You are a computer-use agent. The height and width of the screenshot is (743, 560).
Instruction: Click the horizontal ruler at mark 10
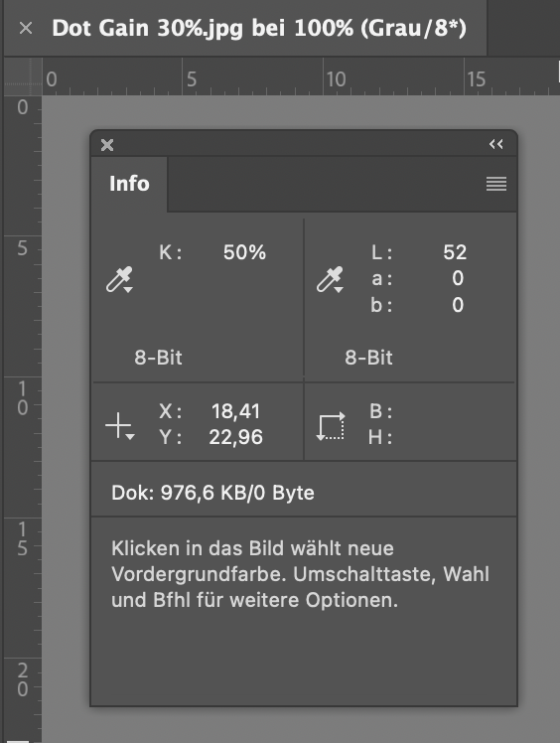(336, 79)
